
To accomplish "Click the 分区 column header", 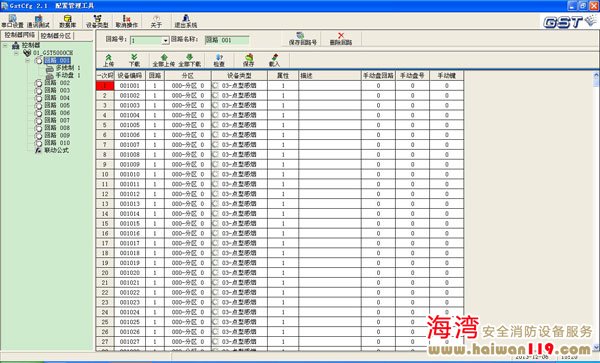I will (188, 76).
